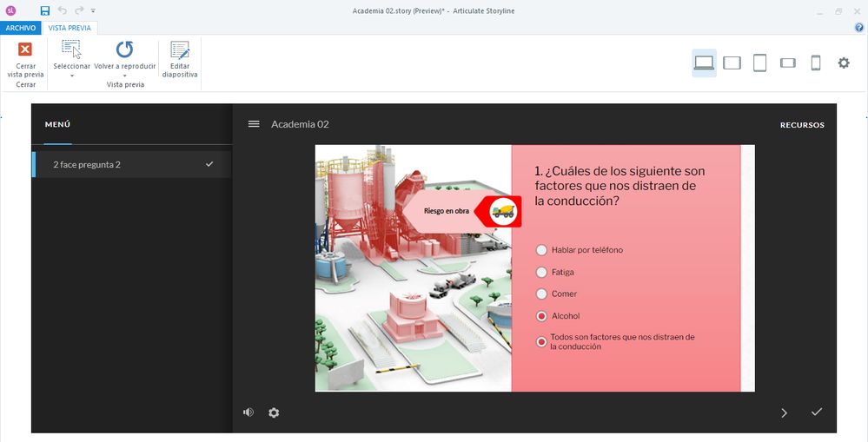Switch to phone landscape preview icon

[x=788, y=63]
